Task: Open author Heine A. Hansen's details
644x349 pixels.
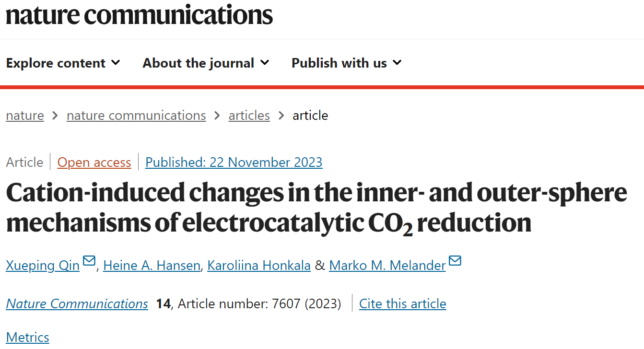Action: point(152,265)
